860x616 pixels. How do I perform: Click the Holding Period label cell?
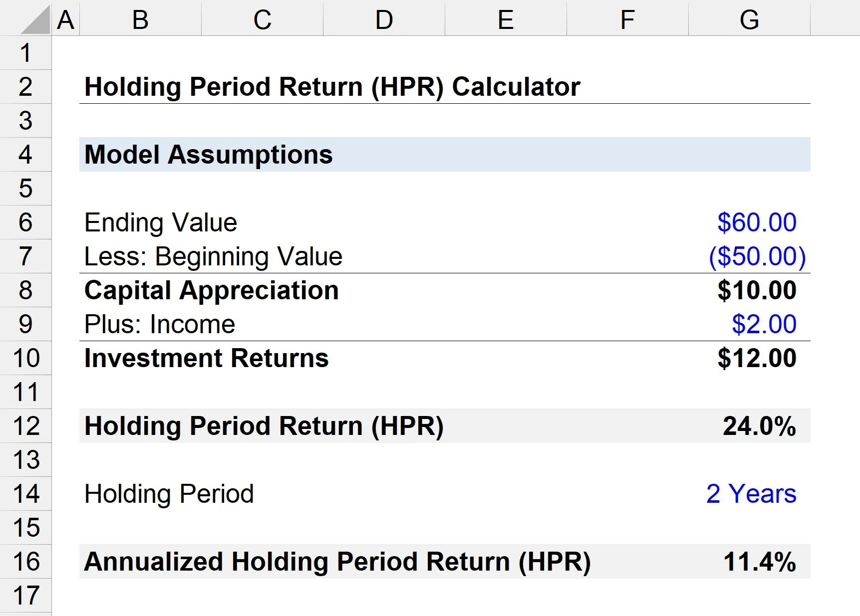(169, 494)
